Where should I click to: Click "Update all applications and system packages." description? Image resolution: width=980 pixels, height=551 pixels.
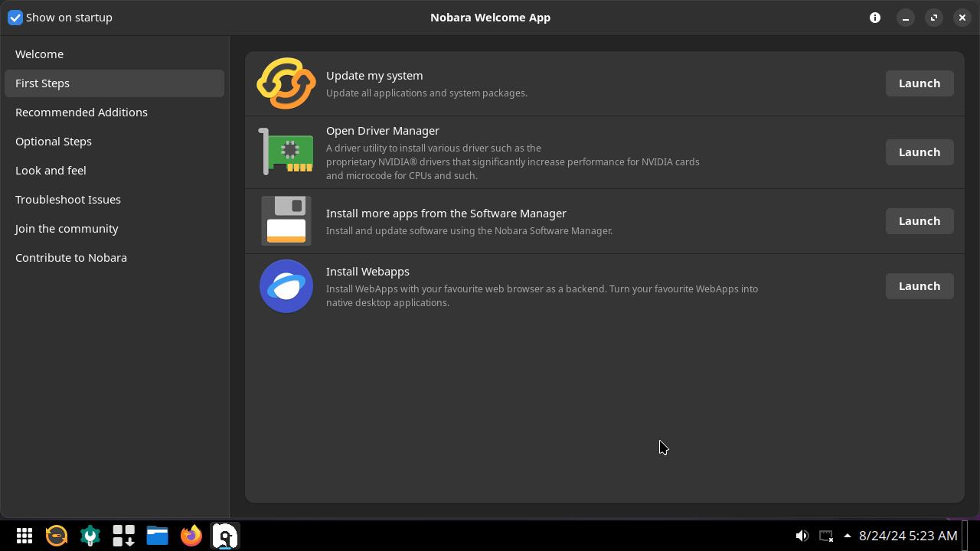[x=426, y=93]
